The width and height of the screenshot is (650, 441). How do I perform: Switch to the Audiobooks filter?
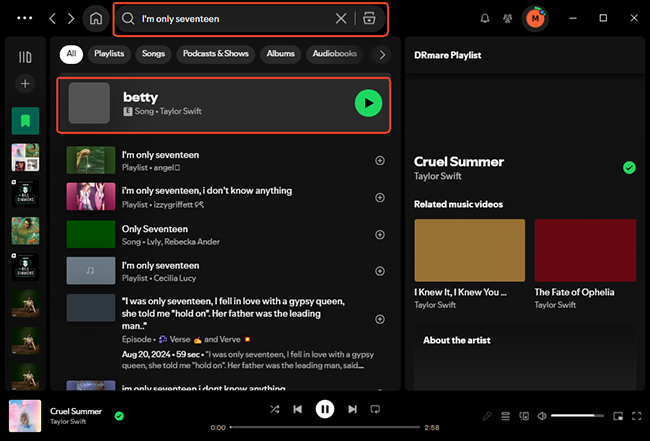pos(335,54)
